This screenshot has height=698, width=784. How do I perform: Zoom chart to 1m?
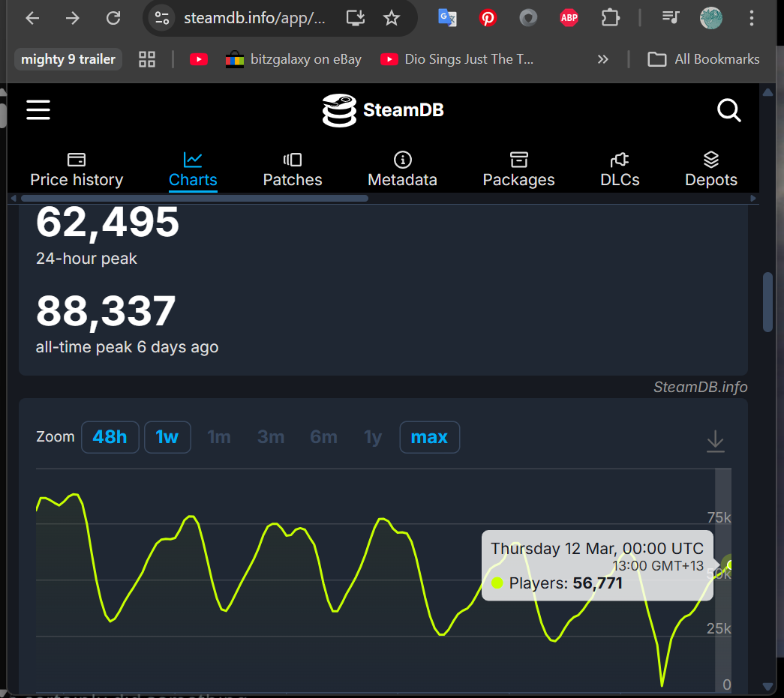pos(219,437)
